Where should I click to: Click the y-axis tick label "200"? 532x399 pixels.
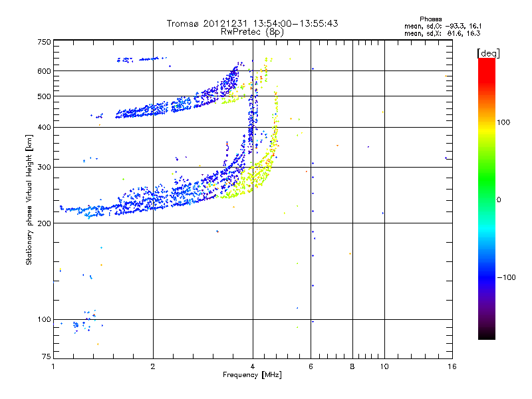click(45, 223)
